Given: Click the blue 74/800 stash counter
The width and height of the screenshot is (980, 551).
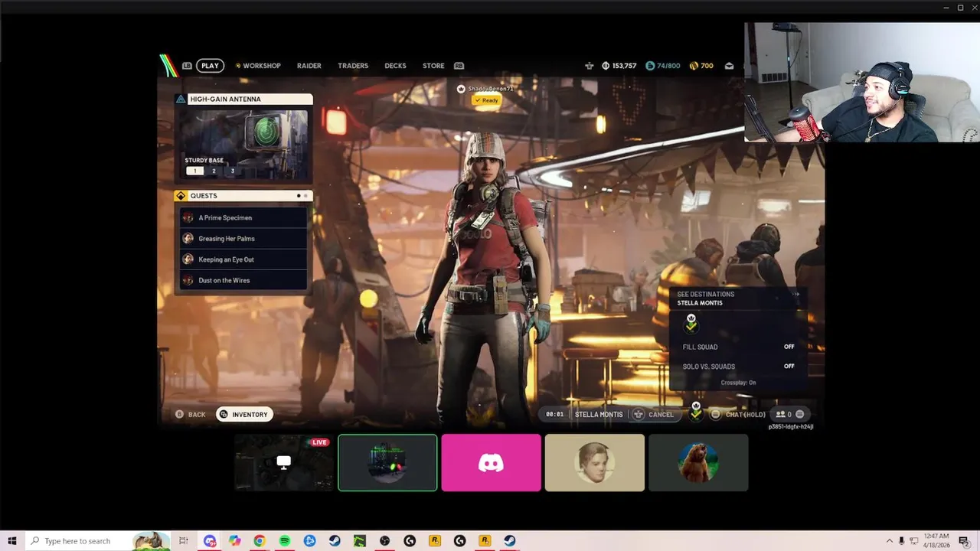Looking at the screenshot, I should [x=663, y=66].
